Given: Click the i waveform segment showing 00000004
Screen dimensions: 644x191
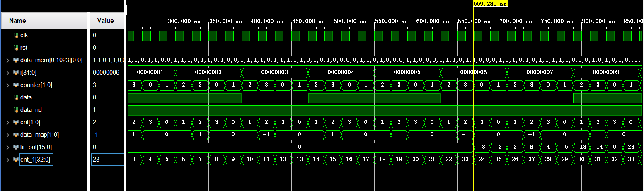Looking at the screenshot, I should tap(341, 73).
